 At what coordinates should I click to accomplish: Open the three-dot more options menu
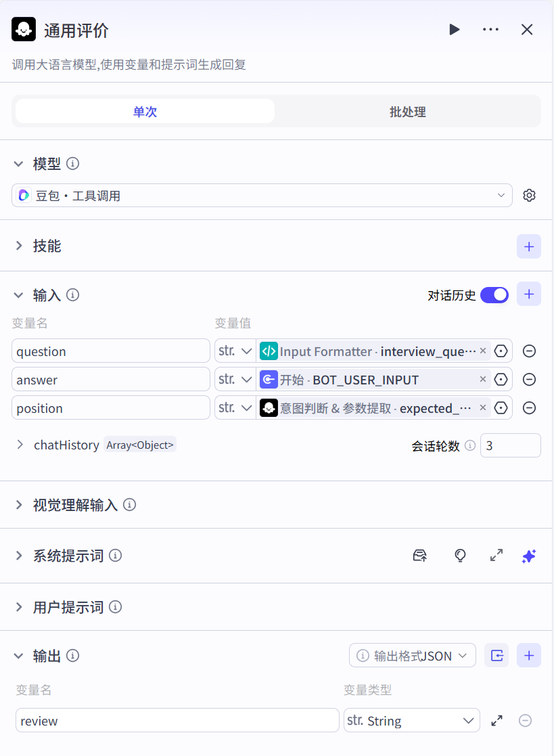pos(490,29)
